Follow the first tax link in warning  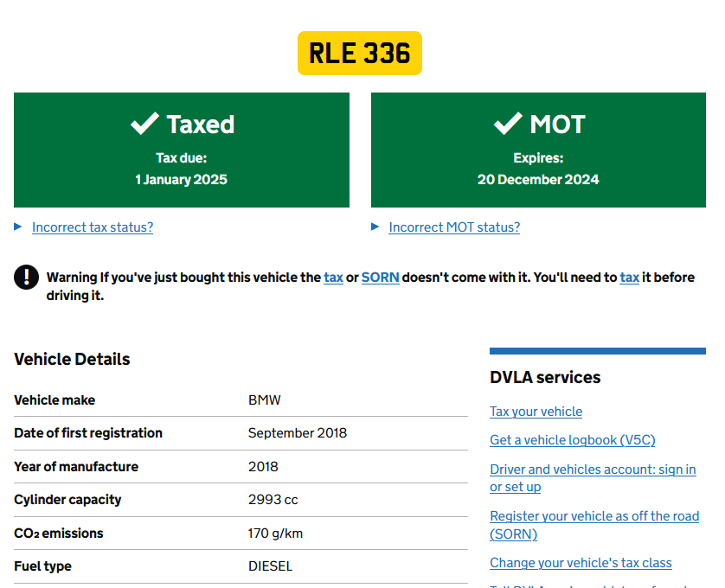(333, 278)
